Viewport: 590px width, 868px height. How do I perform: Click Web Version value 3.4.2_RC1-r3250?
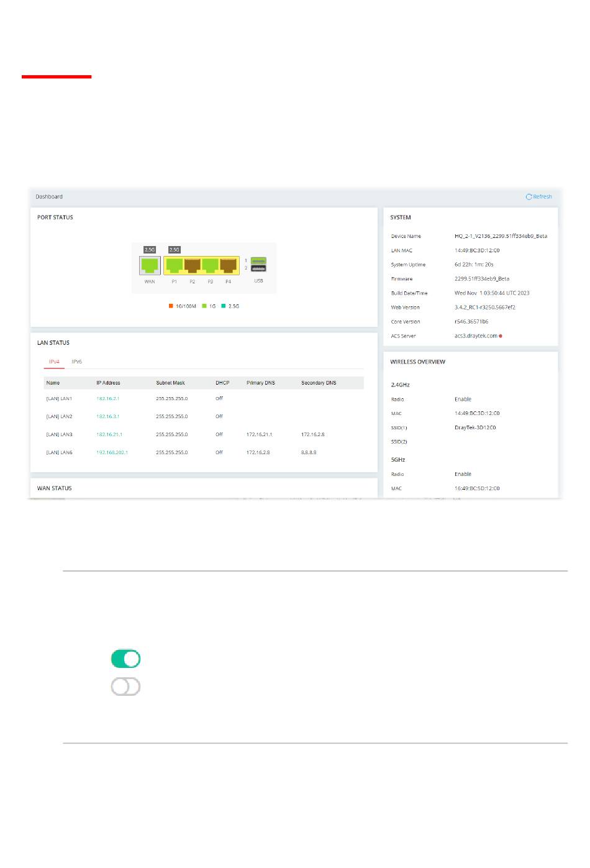click(x=485, y=308)
